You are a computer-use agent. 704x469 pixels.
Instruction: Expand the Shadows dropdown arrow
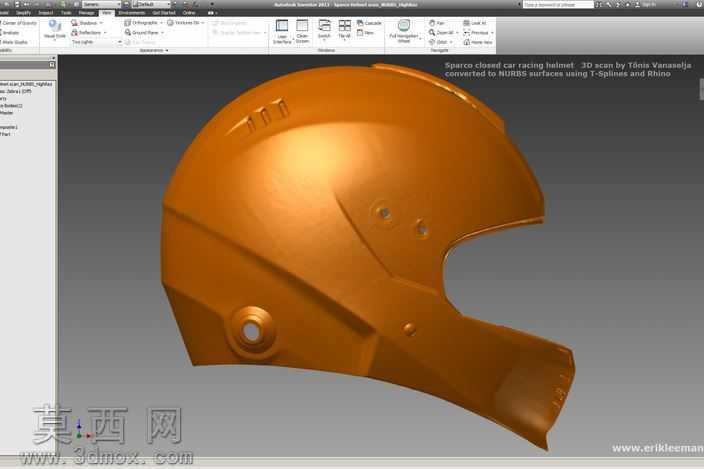point(101,23)
